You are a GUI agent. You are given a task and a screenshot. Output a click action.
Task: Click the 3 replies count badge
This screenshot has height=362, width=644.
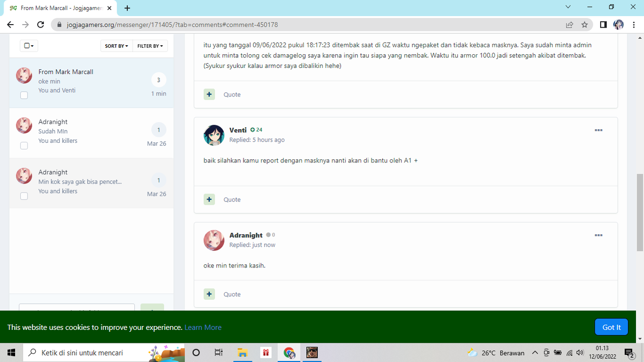point(158,80)
